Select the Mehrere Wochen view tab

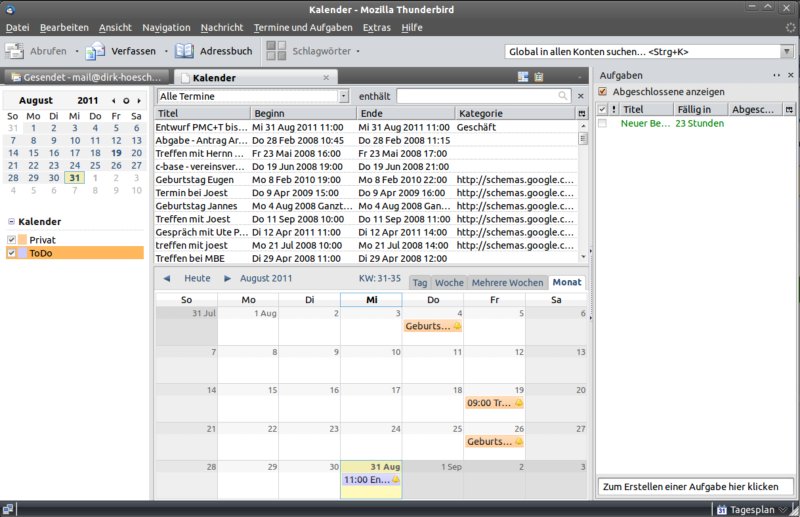[x=507, y=282]
